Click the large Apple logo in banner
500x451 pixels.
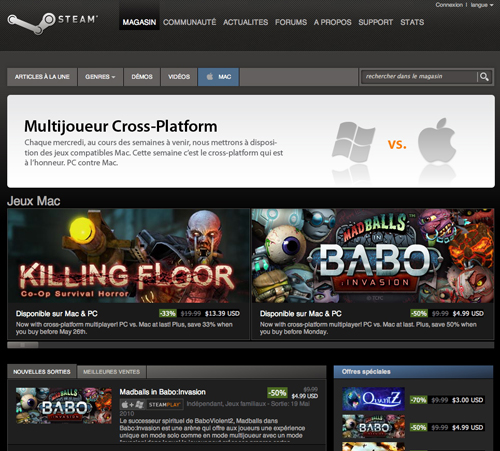437,140
